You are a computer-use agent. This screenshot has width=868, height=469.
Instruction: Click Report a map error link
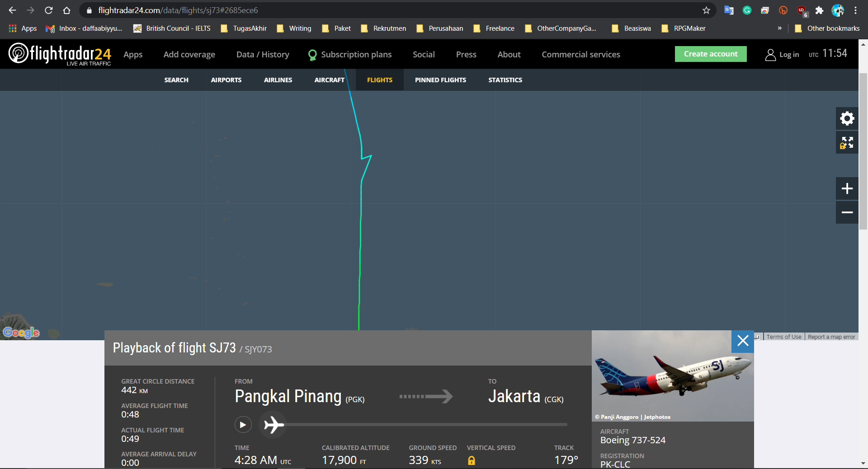831,337
